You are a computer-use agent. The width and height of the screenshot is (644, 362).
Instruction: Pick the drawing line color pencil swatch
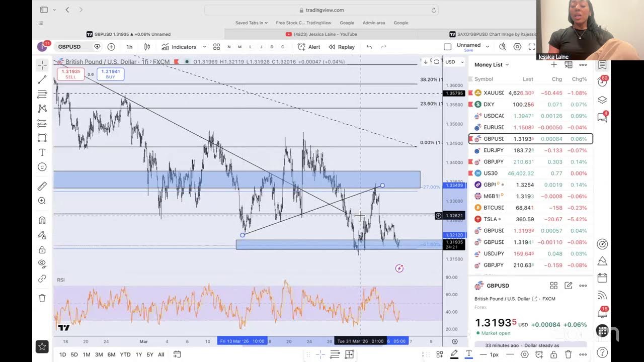click(x=454, y=354)
